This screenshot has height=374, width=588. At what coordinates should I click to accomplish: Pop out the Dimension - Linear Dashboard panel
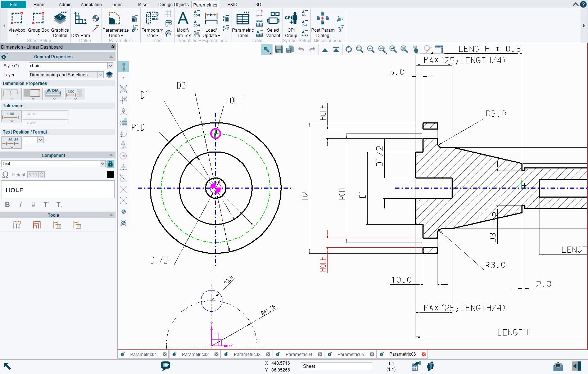coord(113,47)
